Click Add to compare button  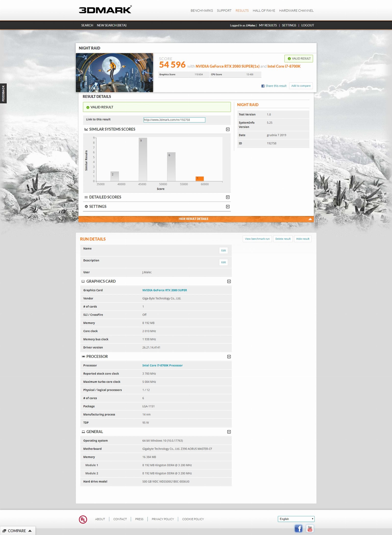tap(301, 86)
